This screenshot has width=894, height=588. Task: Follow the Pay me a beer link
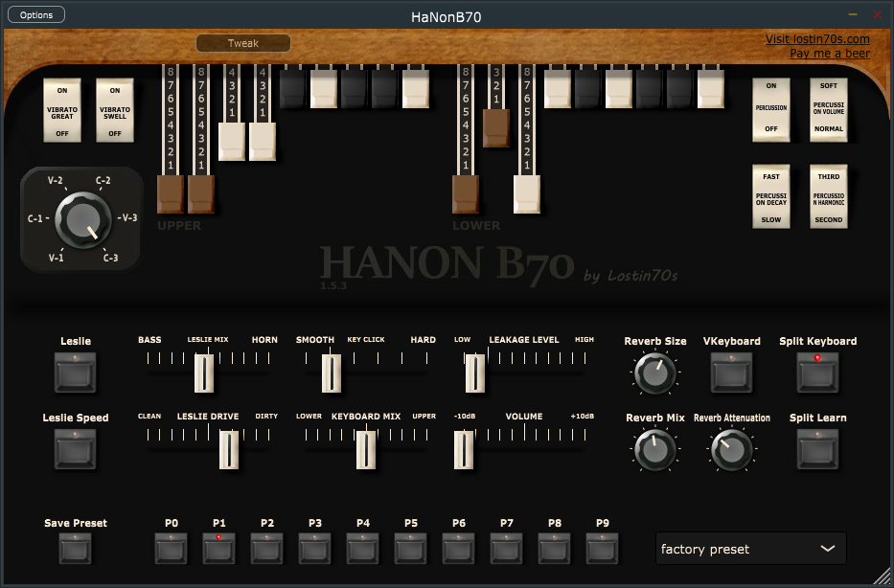(830, 53)
